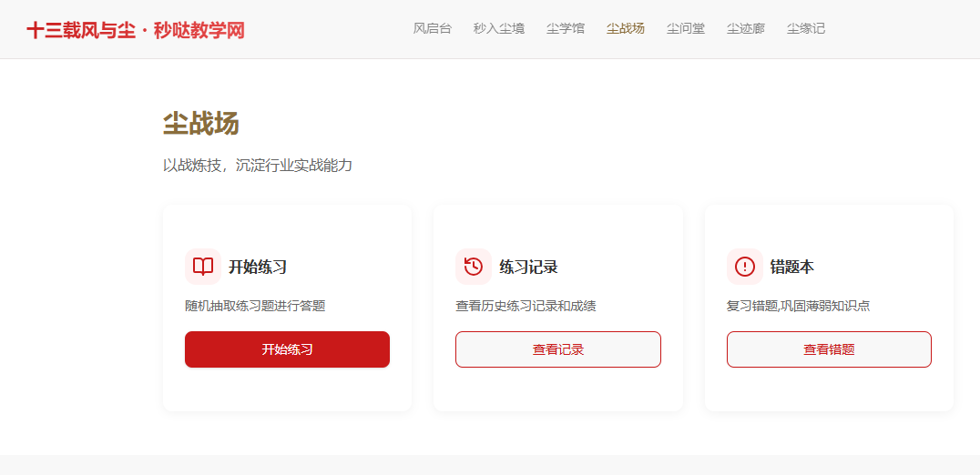Image resolution: width=980 pixels, height=475 pixels.
Task: Open 尘迹廊 from the top menu
Action: click(x=746, y=28)
